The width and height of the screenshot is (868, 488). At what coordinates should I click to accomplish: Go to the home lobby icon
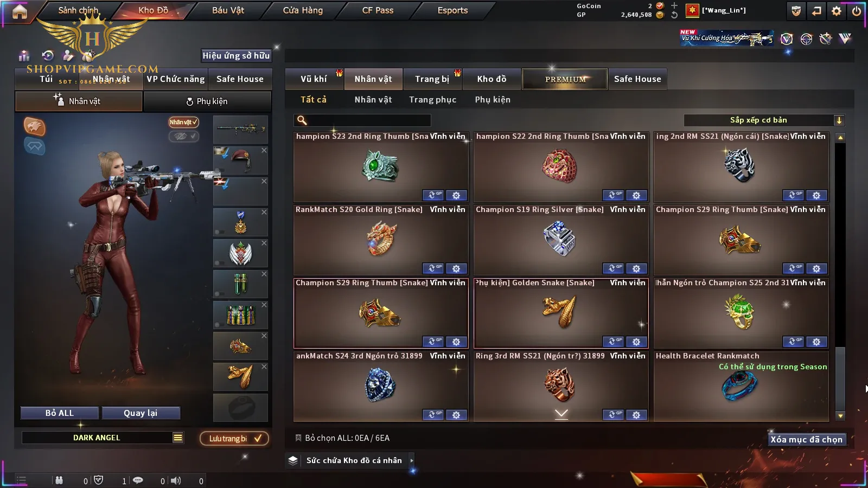tap(20, 11)
